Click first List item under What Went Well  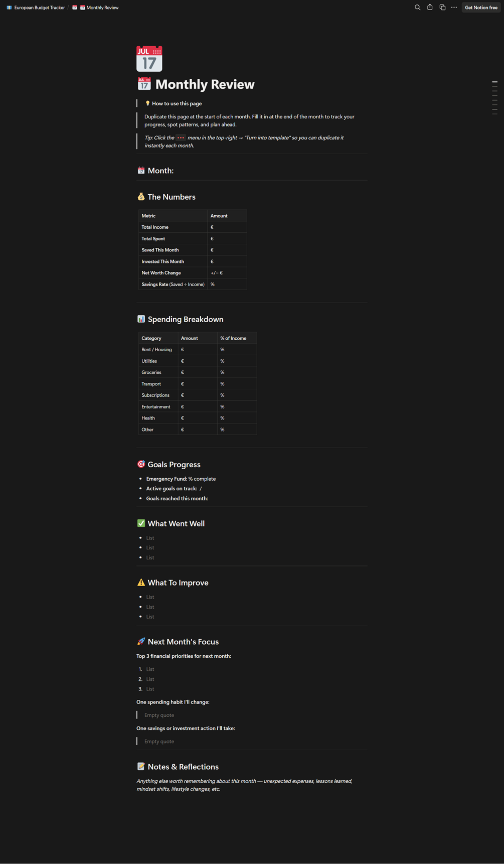click(150, 538)
